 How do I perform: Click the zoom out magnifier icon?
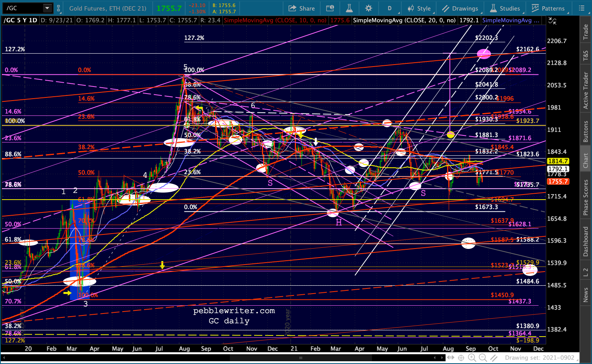[483, 357]
